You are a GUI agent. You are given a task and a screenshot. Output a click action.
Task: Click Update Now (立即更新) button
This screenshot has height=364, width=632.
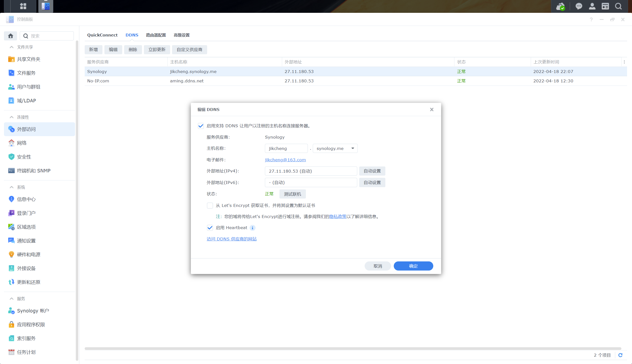pos(157,50)
